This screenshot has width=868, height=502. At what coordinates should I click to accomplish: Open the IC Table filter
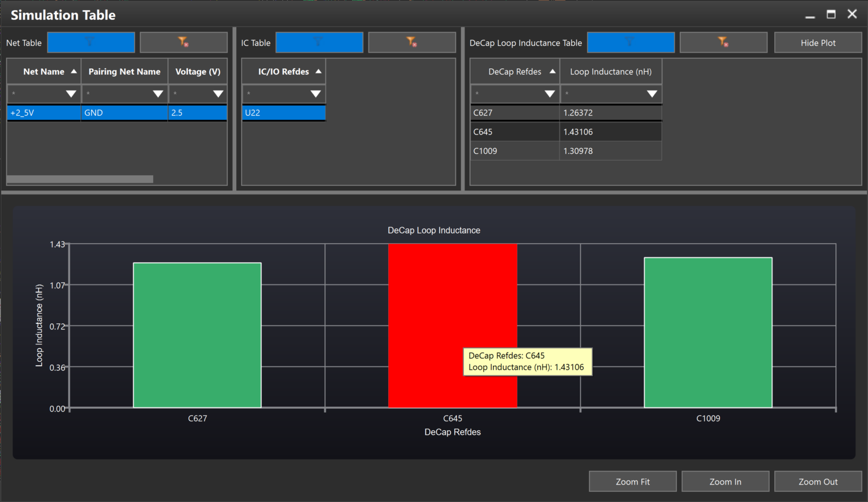click(x=319, y=42)
